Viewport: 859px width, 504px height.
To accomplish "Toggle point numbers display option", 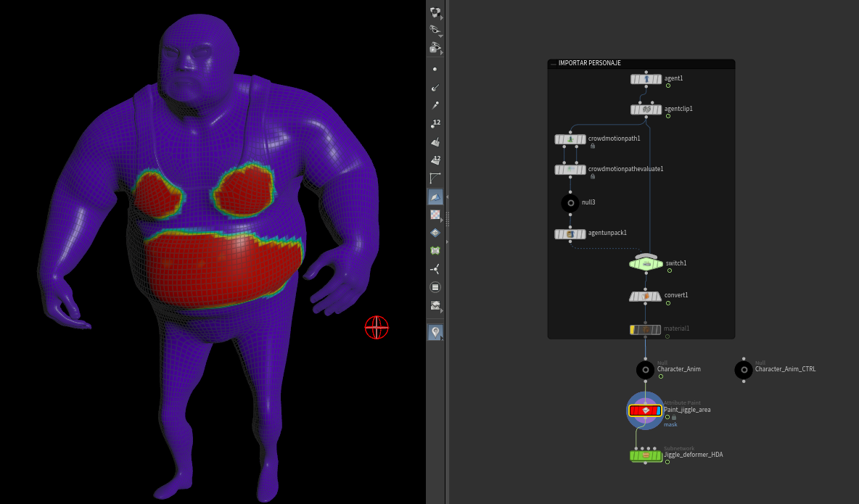I will 435,123.
